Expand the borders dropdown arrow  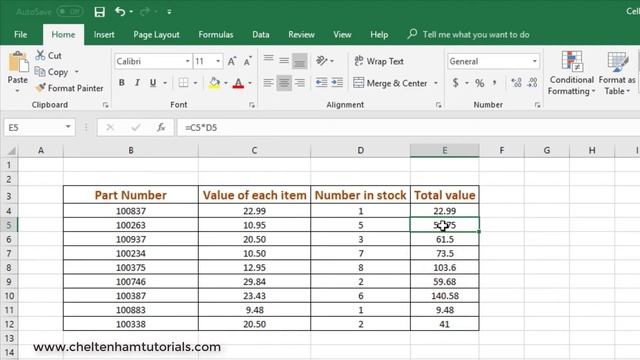[x=196, y=83]
